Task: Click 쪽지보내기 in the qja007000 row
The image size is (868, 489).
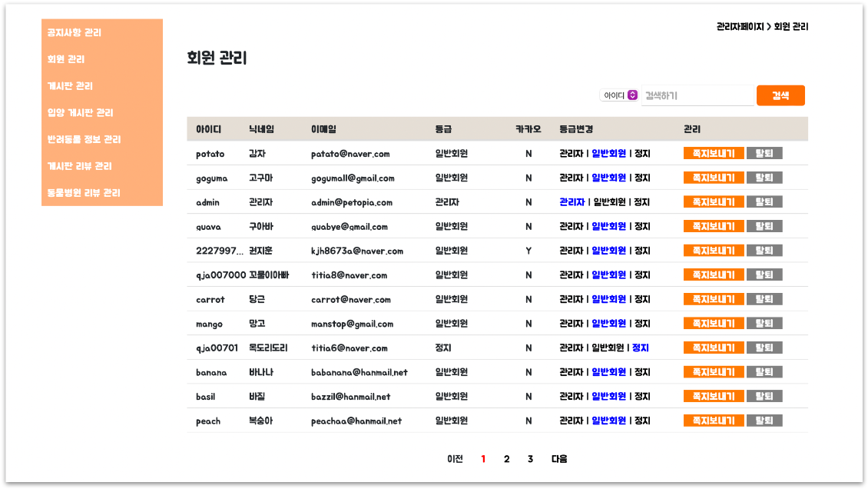Action: coord(714,274)
